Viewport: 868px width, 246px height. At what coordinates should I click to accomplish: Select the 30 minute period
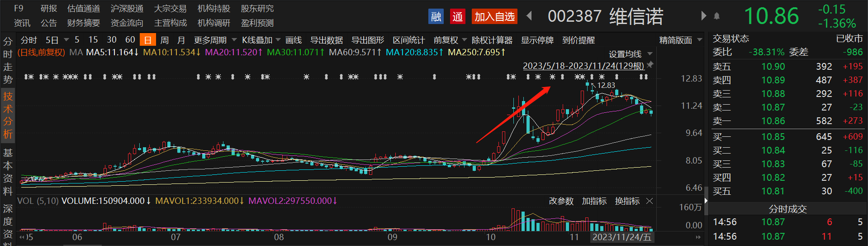(112, 39)
